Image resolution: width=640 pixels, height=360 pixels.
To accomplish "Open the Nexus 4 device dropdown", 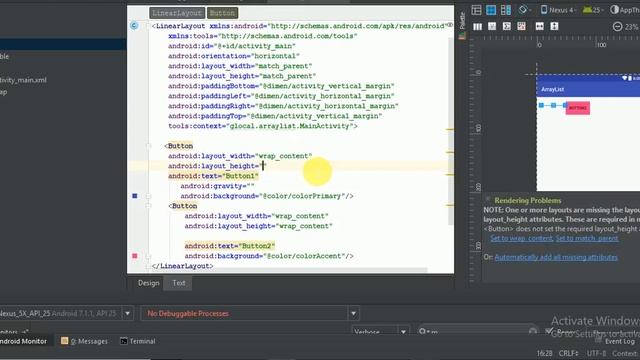I will click(558, 10).
